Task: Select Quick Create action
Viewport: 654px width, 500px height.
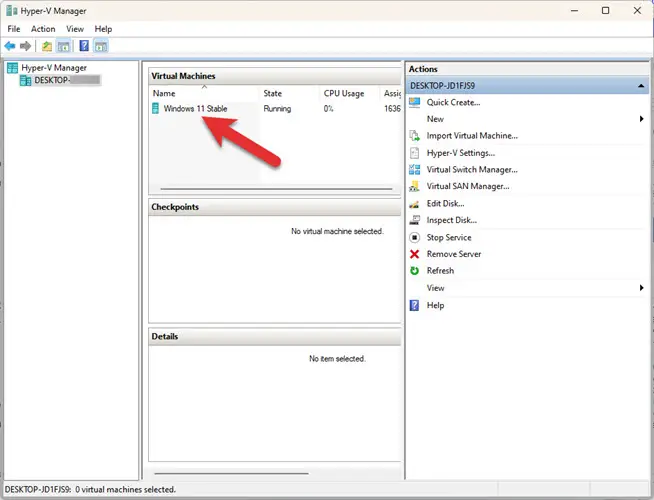Action: (453, 102)
